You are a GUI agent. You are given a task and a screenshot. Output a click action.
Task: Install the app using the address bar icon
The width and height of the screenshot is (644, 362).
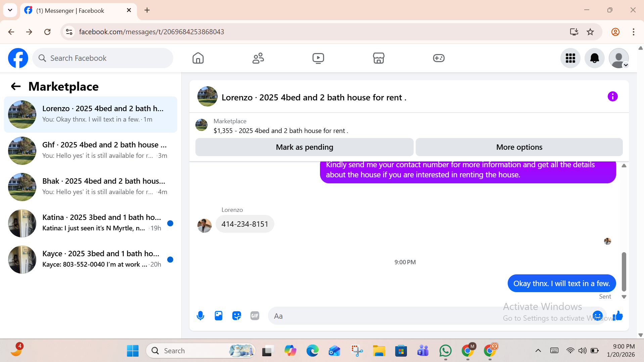[574, 32]
